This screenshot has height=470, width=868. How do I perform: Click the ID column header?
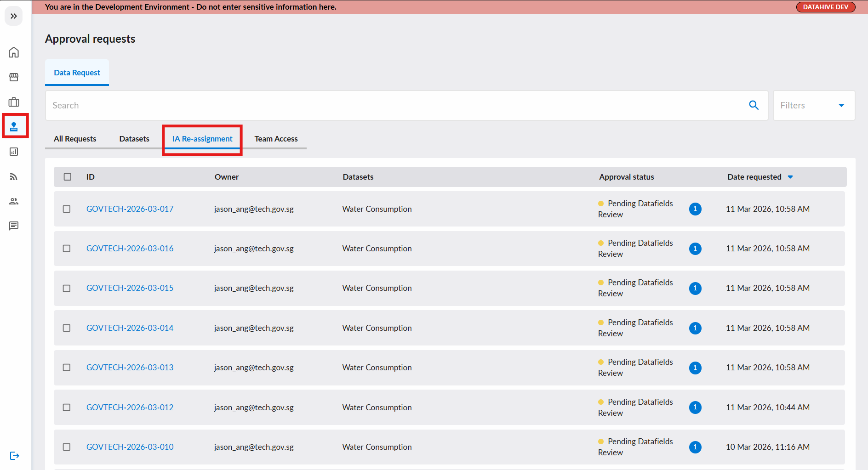[91, 177]
